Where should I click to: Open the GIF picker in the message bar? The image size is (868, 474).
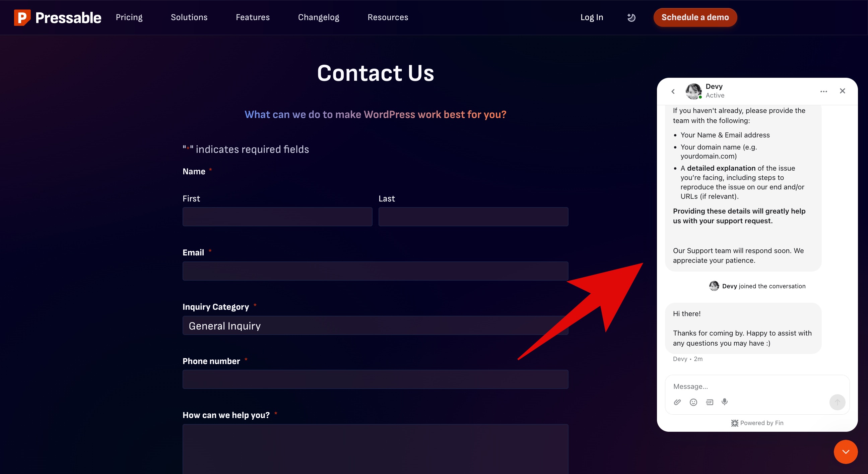tap(709, 402)
